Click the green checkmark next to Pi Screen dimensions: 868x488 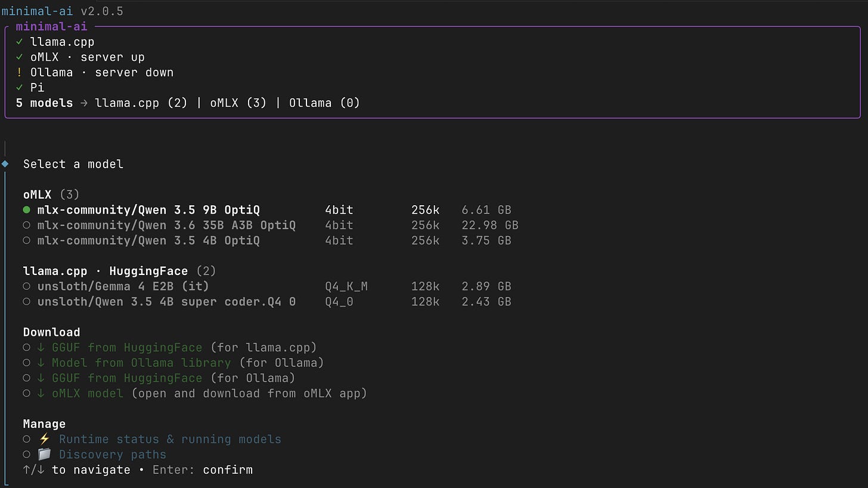(x=20, y=88)
